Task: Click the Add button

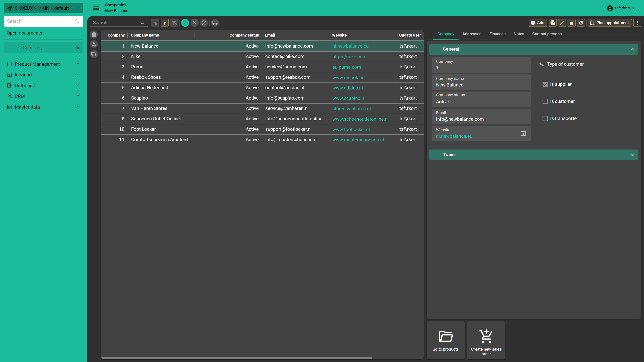Action: click(538, 23)
